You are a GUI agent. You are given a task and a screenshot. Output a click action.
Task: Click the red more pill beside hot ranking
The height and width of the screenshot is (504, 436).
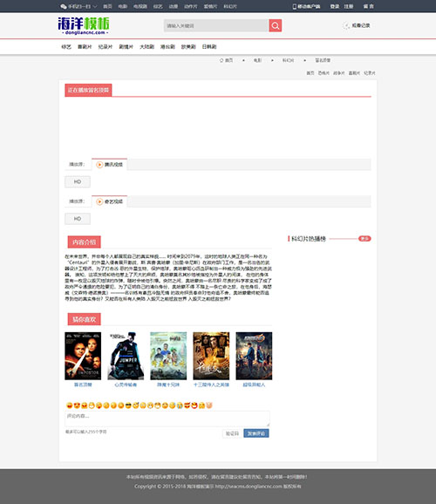(364, 239)
